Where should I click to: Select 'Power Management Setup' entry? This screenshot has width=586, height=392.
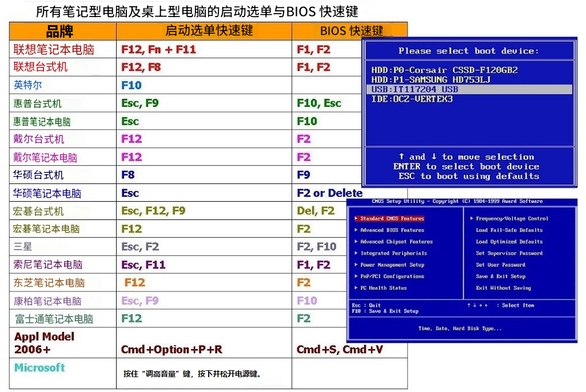(x=392, y=265)
